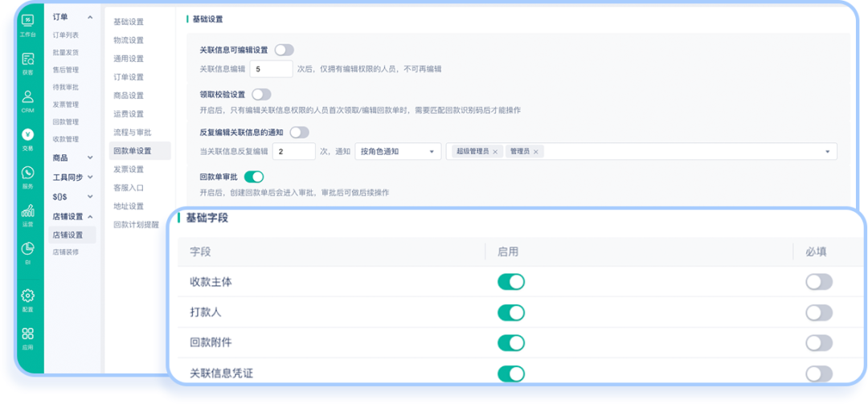Switch to 物流设置 settings tab
Image resolution: width=868 pixels, height=404 pixels.
129,40
